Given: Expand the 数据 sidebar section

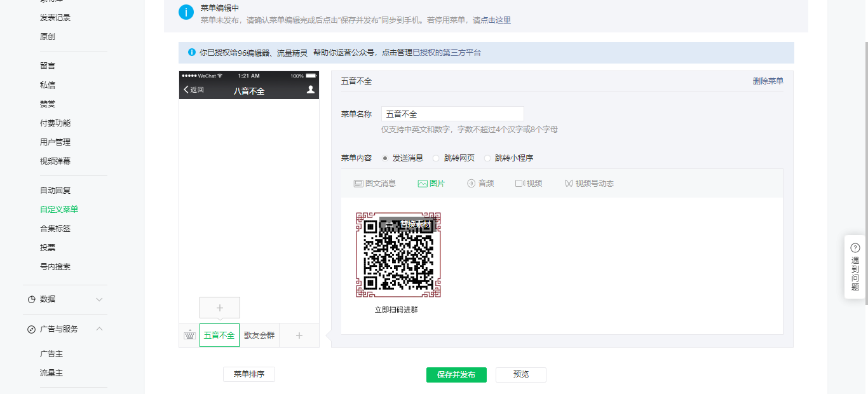Looking at the screenshot, I should pyautogui.click(x=99, y=299).
